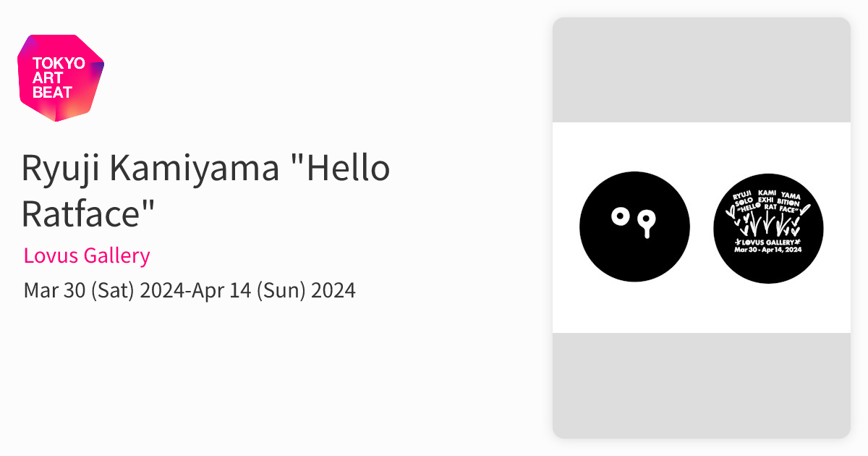
Task: Open the right black exhibition poster circle
Action: [768, 227]
